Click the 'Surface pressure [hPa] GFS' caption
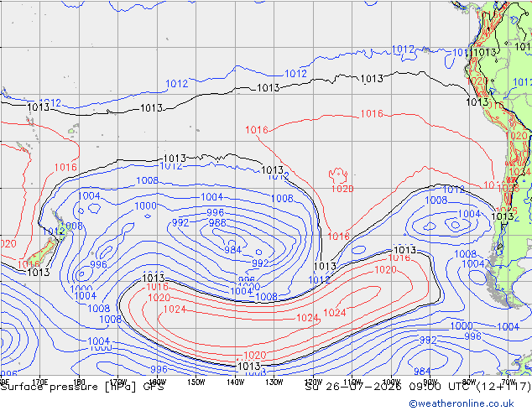Image resolution: width=532 pixels, height=411 pixels. pyautogui.click(x=82, y=387)
